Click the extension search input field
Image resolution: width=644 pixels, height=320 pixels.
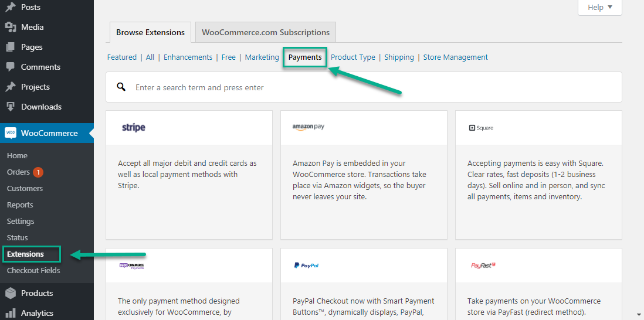click(364, 87)
